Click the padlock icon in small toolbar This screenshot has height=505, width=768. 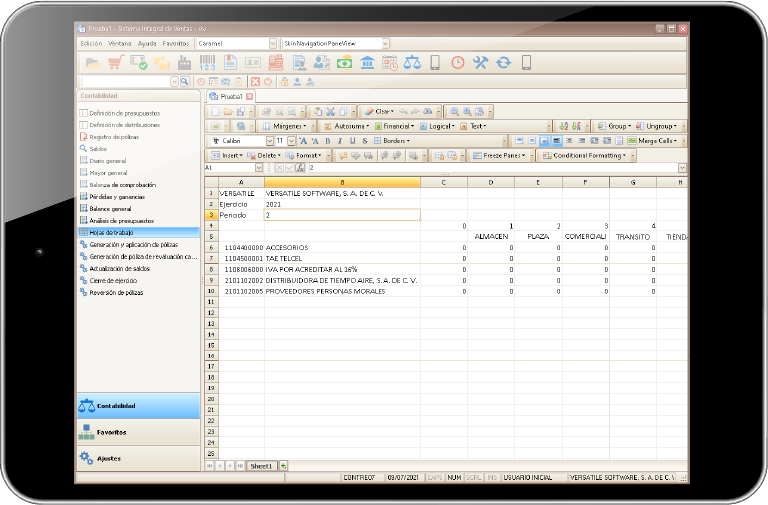[x=284, y=82]
